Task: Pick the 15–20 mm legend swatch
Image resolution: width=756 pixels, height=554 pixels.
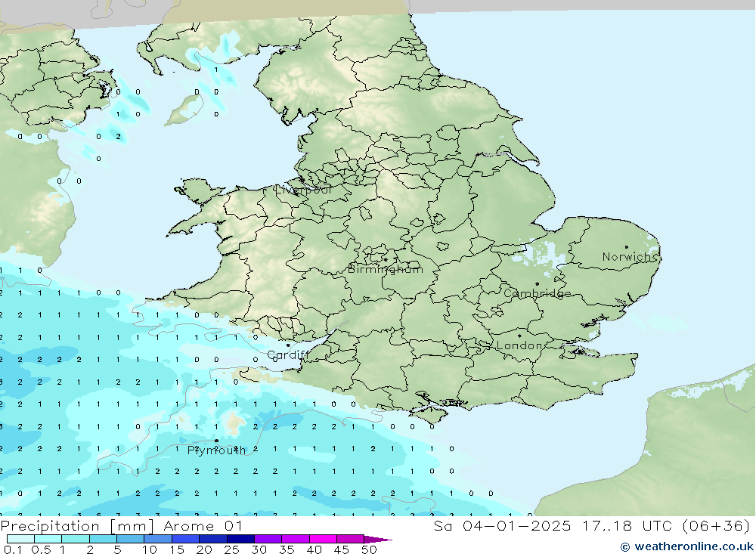Action: [185, 539]
